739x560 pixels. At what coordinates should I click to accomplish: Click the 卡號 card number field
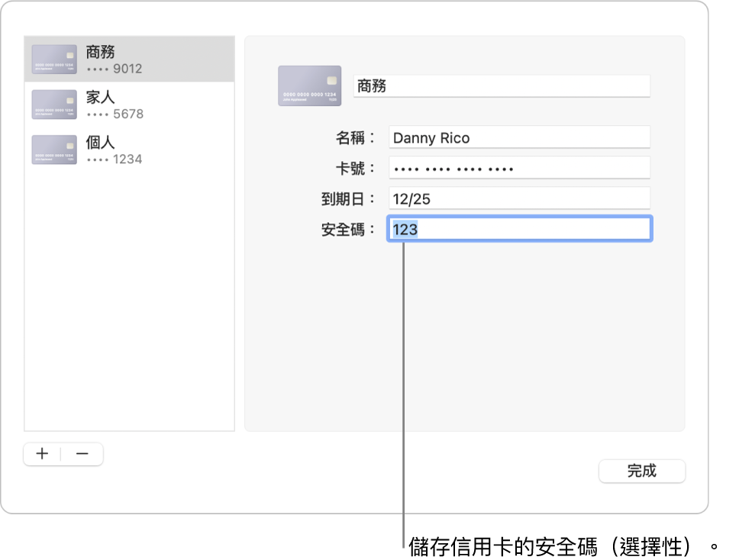coord(519,168)
